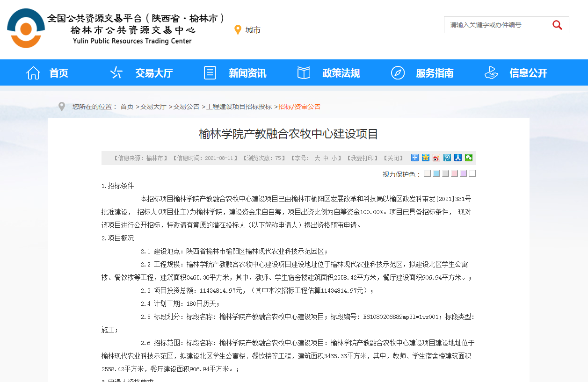Screen dimensions: 588x382
Task: Open 信息公开 in navigation bar
Action: tap(515, 73)
